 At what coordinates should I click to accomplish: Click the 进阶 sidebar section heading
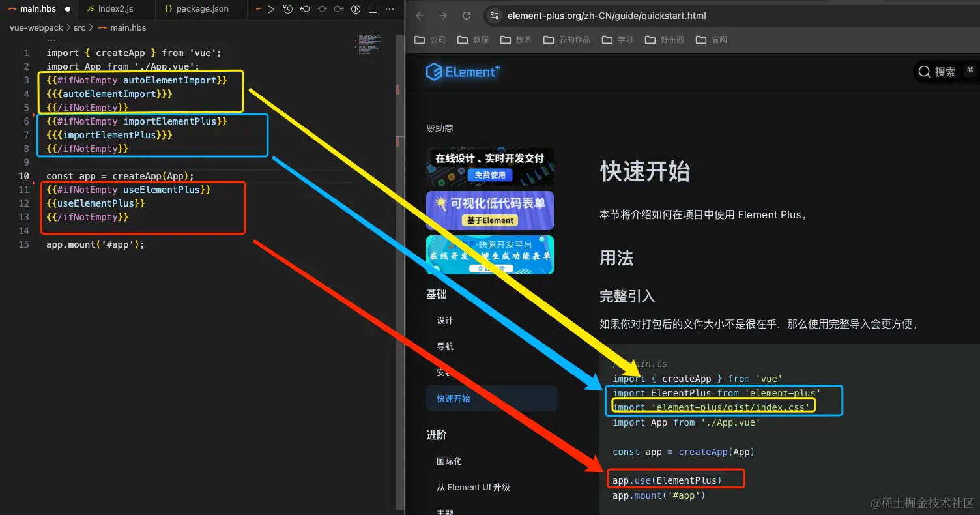[437, 435]
